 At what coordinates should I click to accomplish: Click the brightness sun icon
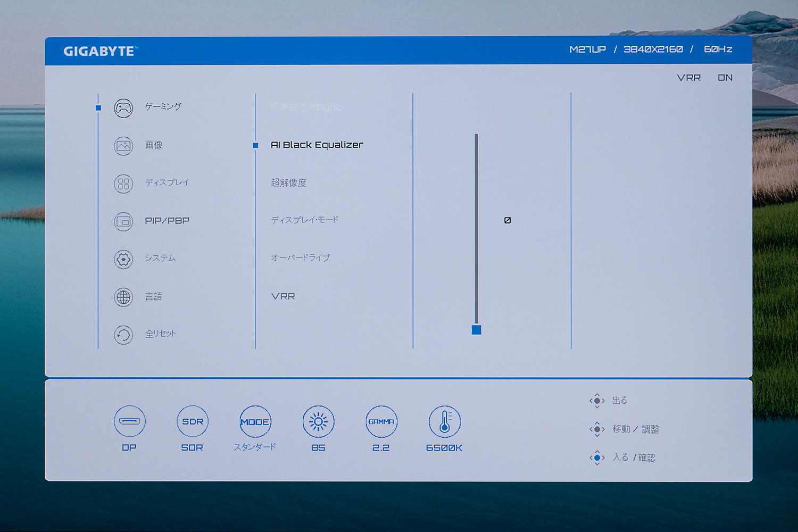point(318,422)
